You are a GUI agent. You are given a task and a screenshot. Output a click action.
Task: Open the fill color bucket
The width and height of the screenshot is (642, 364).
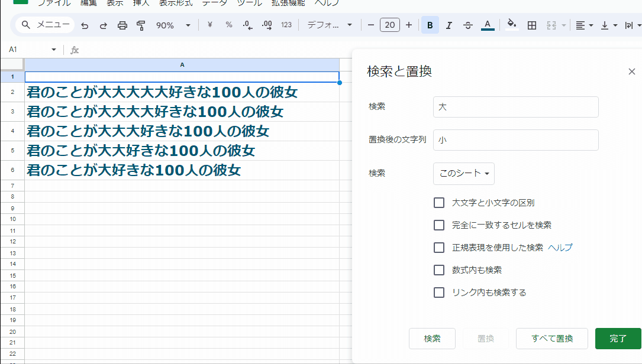tap(512, 25)
